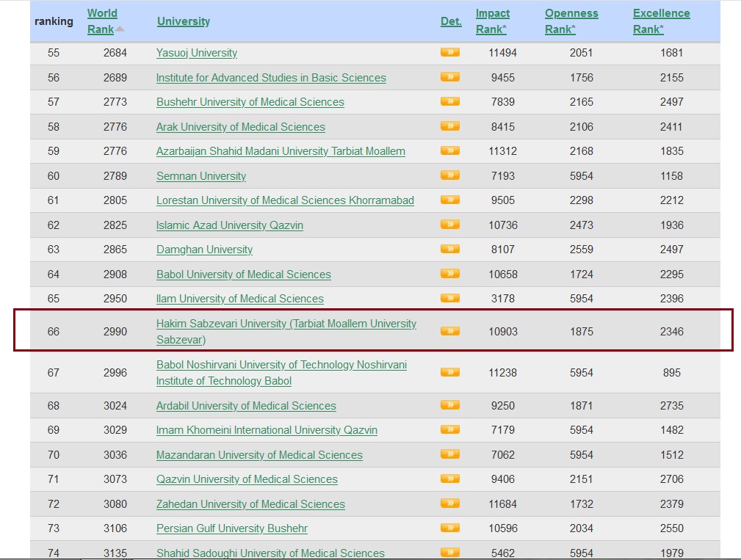Select impact rank value 3178
The height and width of the screenshot is (560, 741).
click(503, 299)
